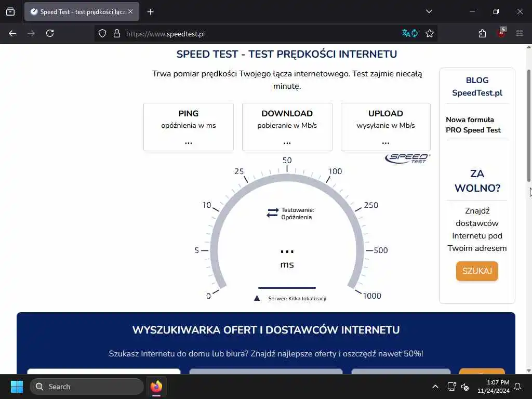The image size is (532, 399).
Task: Open the Extensions puzzle icon
Action: [x=482, y=34]
